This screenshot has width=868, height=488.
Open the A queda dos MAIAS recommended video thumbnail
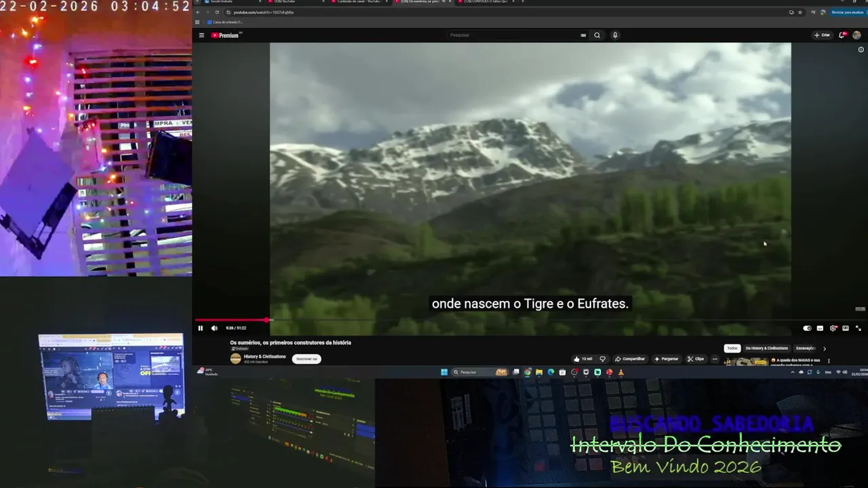(x=746, y=361)
